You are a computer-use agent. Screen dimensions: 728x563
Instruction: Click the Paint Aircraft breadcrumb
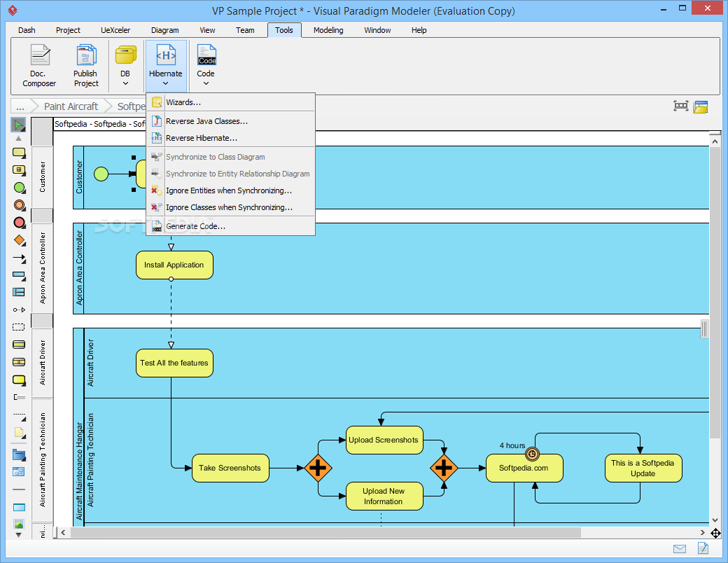[x=71, y=106]
